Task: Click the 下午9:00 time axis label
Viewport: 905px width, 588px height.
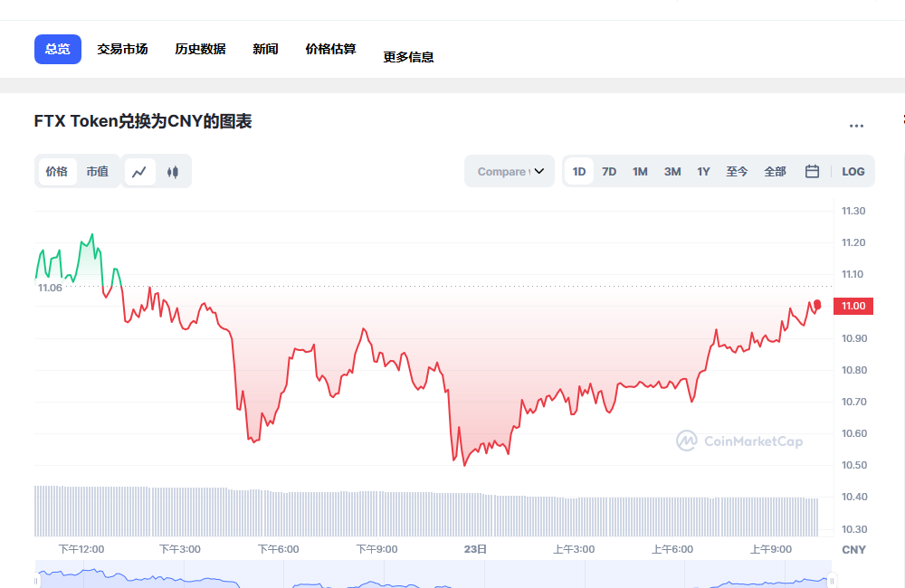Action: (376, 549)
